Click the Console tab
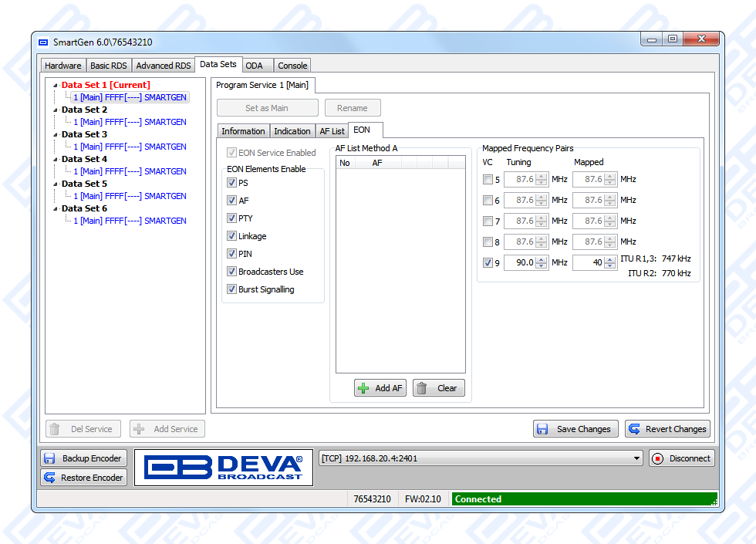The image size is (756, 544). (x=292, y=66)
